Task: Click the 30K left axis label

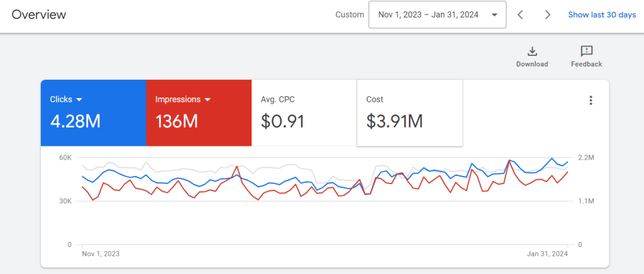Action: tap(65, 201)
